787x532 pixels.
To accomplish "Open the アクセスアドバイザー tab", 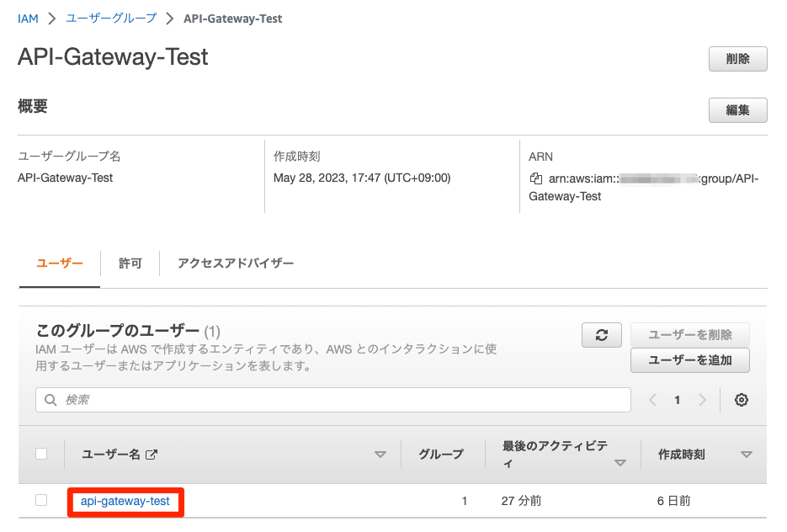I will tap(236, 263).
